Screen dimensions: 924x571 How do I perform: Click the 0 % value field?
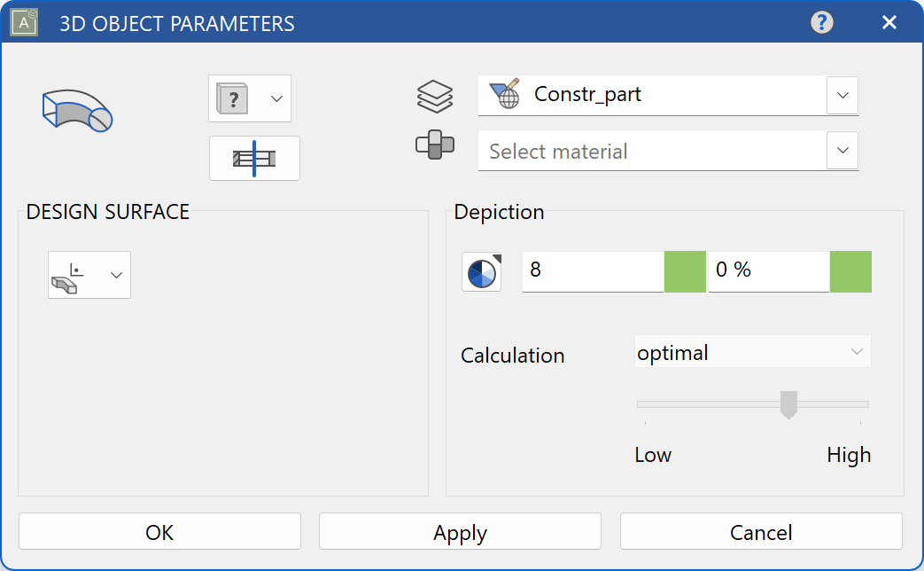pyautogui.click(x=767, y=271)
